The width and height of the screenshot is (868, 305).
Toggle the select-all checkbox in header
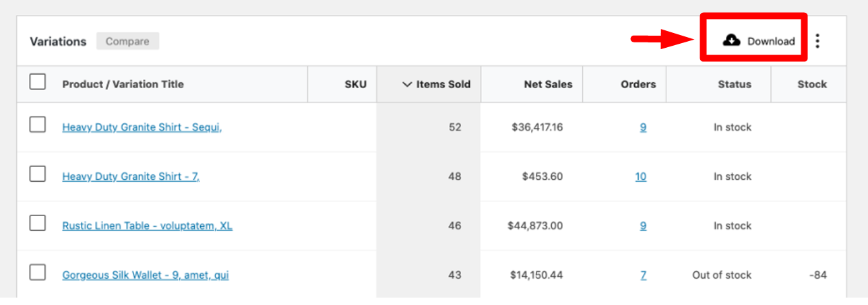(x=38, y=82)
